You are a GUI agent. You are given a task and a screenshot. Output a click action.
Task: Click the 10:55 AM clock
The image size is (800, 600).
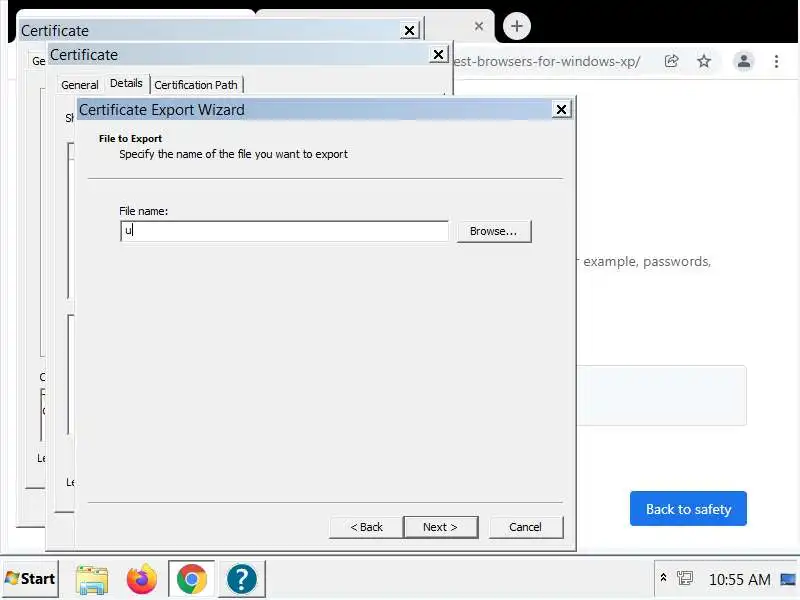click(x=739, y=580)
